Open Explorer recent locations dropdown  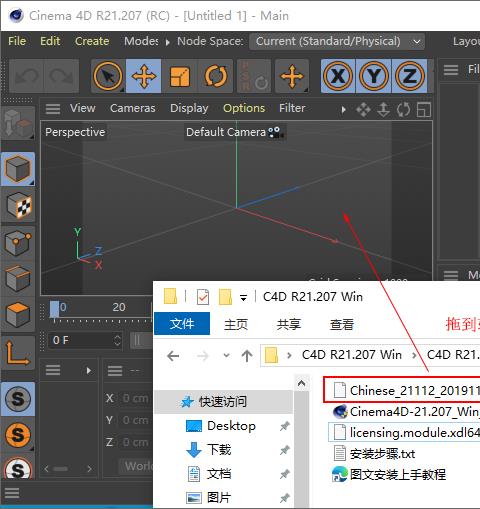pos(227,355)
